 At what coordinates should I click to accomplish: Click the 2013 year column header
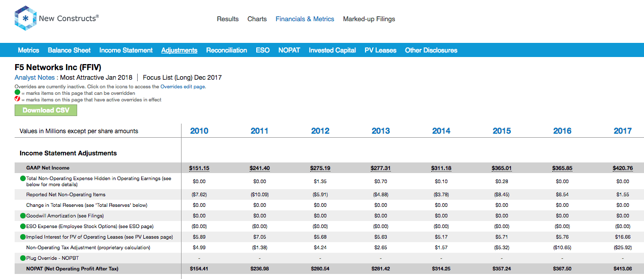tap(381, 131)
